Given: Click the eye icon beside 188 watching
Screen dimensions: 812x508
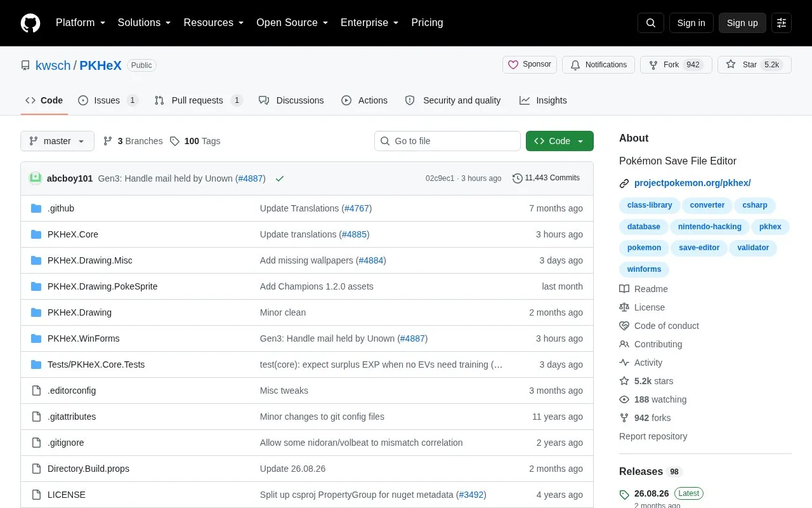Looking at the screenshot, I should 624,399.
